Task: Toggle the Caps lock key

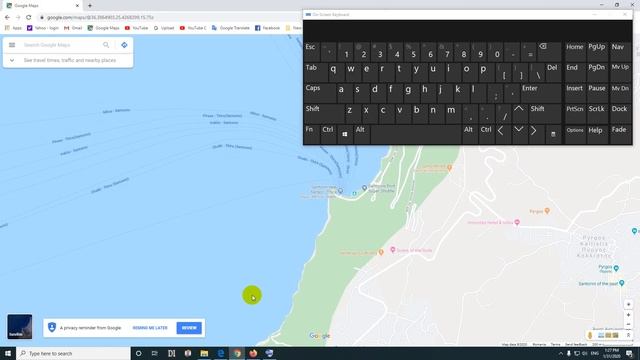Action: point(320,93)
